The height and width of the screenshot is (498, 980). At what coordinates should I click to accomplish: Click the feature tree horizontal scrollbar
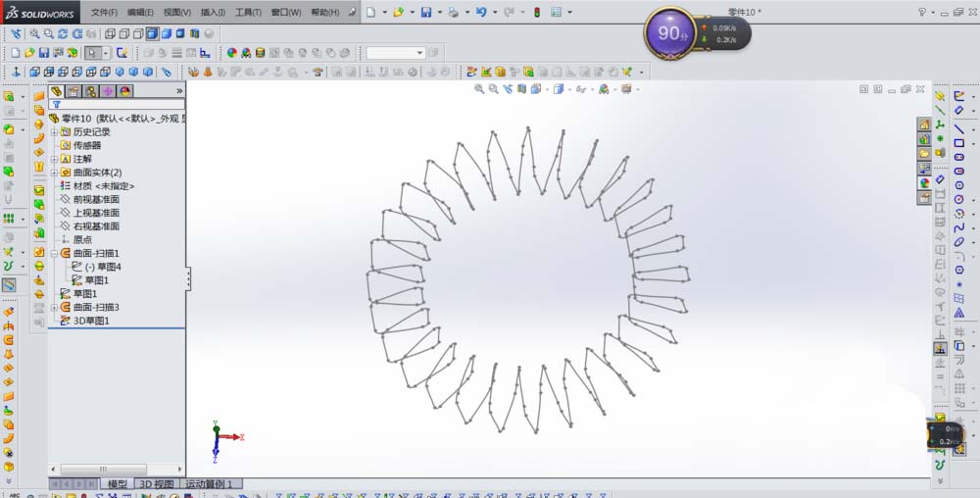click(117, 470)
